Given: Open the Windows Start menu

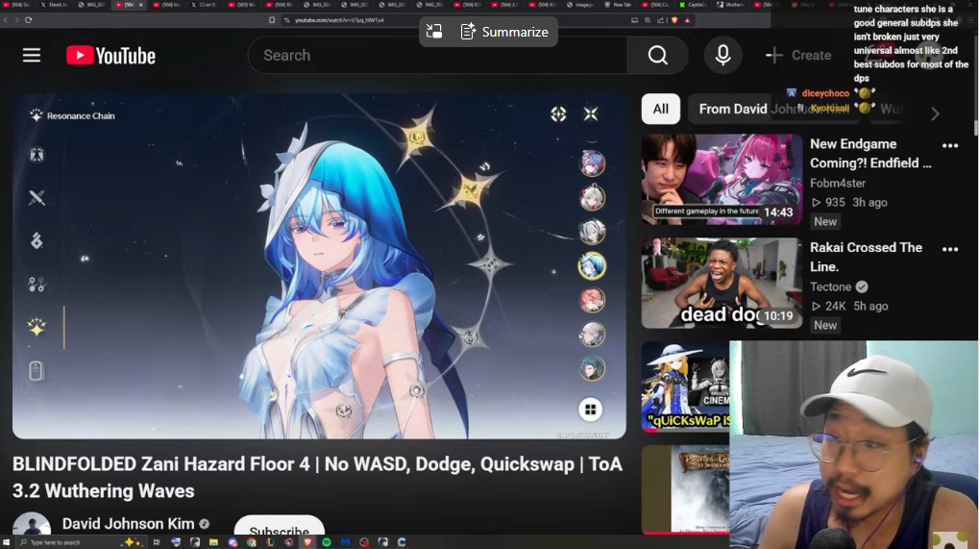Looking at the screenshot, I should coord(7,542).
